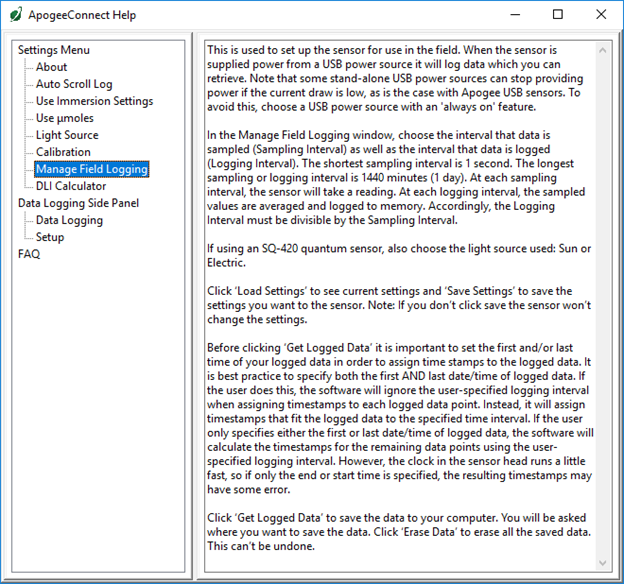Open the Data Logging subtopic
The width and height of the screenshot is (624, 584).
pyautogui.click(x=69, y=220)
